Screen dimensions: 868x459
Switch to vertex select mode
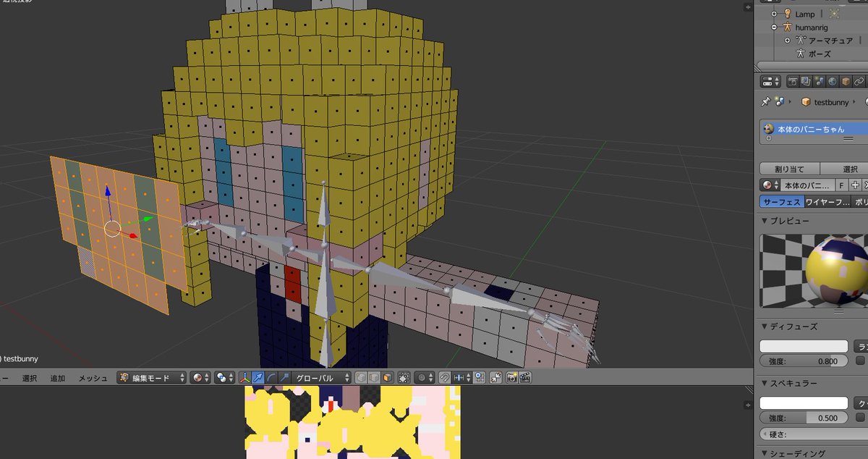coord(362,378)
